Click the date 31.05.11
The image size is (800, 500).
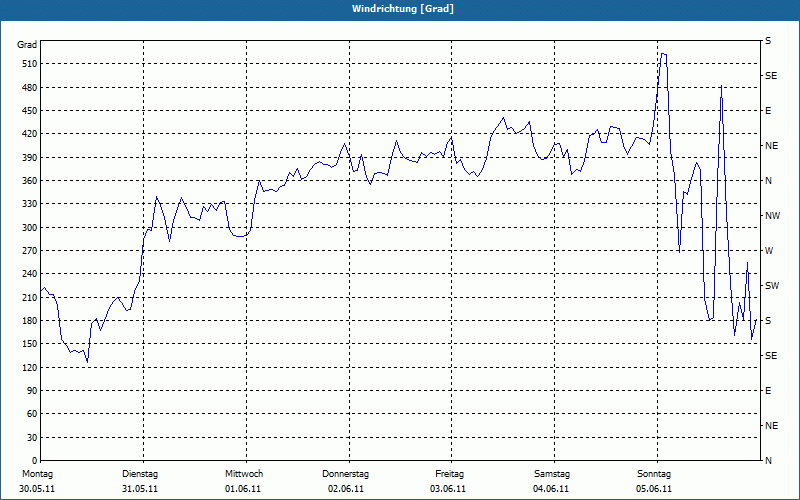[140, 489]
